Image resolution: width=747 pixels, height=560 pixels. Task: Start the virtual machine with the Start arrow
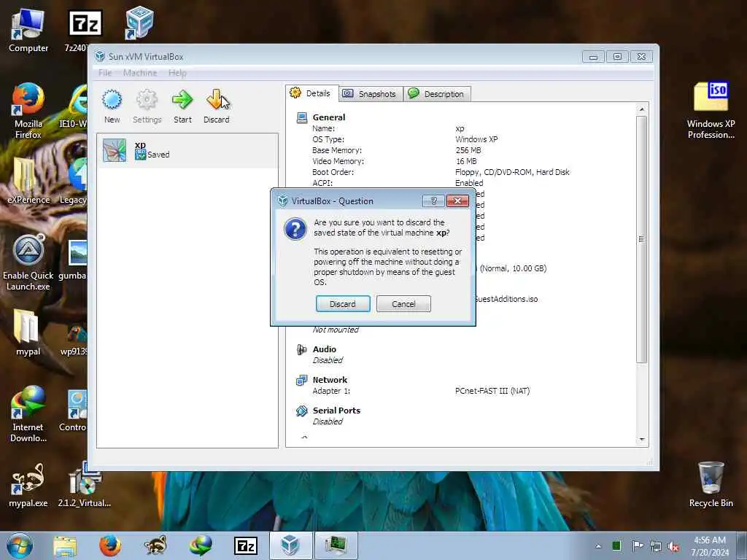[182, 106]
